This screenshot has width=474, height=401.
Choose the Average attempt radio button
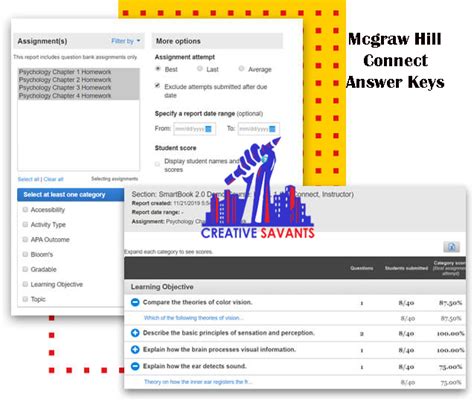pos(241,69)
